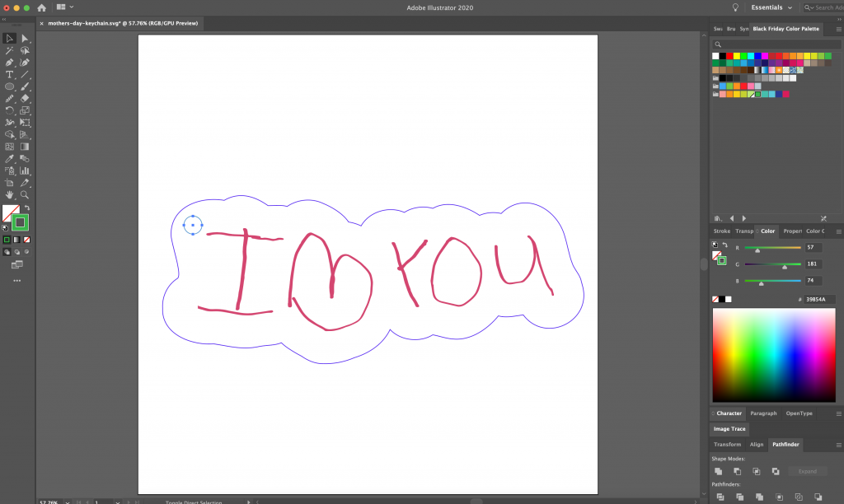844x504 pixels.
Task: Open the Image Trace tab
Action: (729, 429)
